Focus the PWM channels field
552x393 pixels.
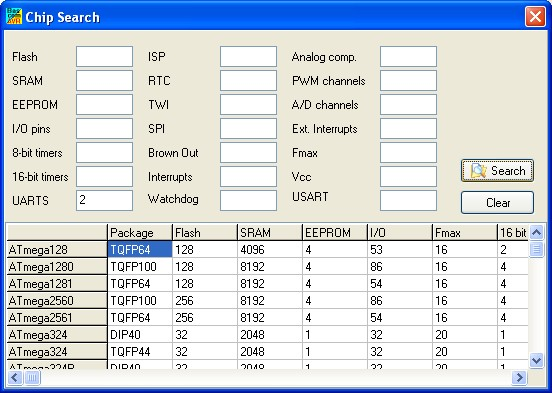[408, 80]
